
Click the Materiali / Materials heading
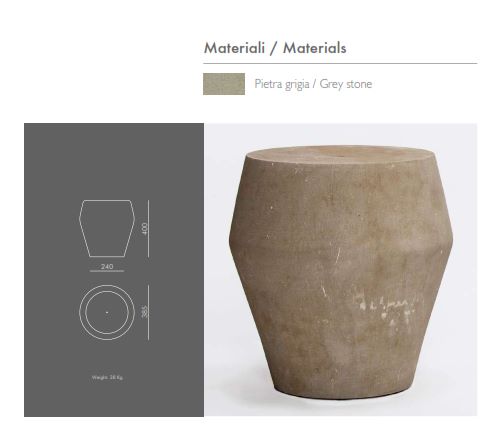[x=275, y=48]
